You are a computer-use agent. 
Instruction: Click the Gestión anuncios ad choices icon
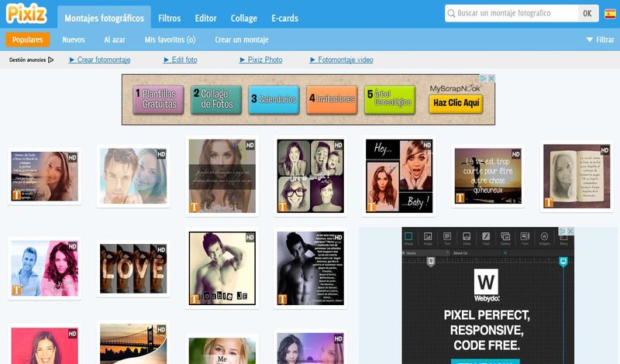(x=50, y=60)
